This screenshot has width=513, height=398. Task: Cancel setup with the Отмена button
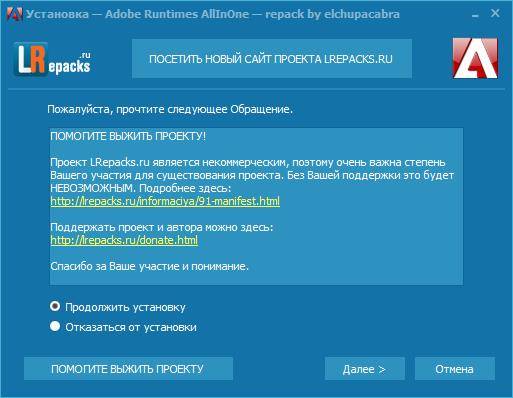point(455,369)
